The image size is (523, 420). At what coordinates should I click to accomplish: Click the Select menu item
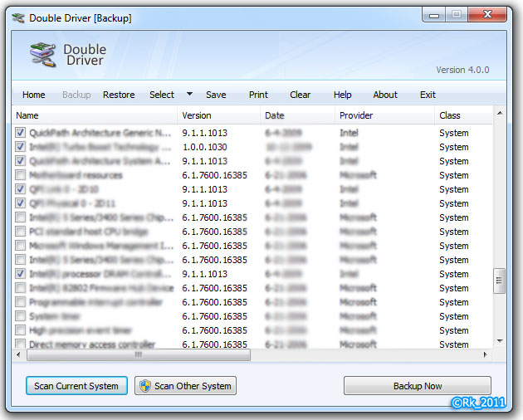point(162,95)
